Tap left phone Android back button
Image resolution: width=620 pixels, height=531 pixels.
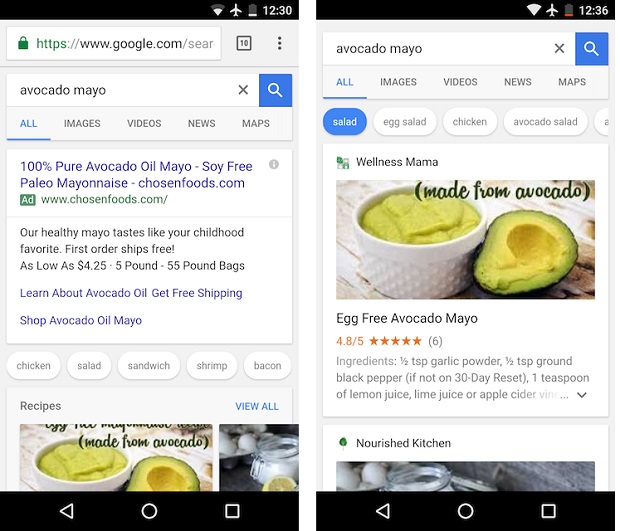tap(67, 511)
